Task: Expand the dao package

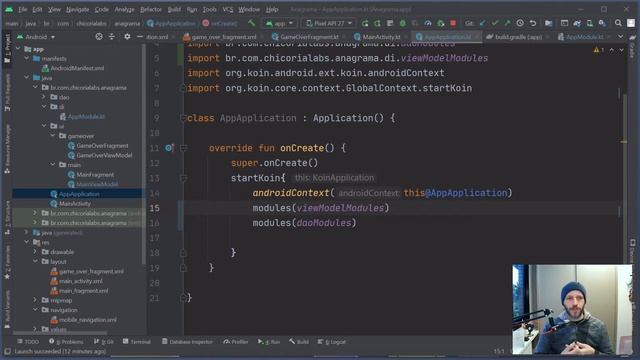Action: [x=44, y=97]
